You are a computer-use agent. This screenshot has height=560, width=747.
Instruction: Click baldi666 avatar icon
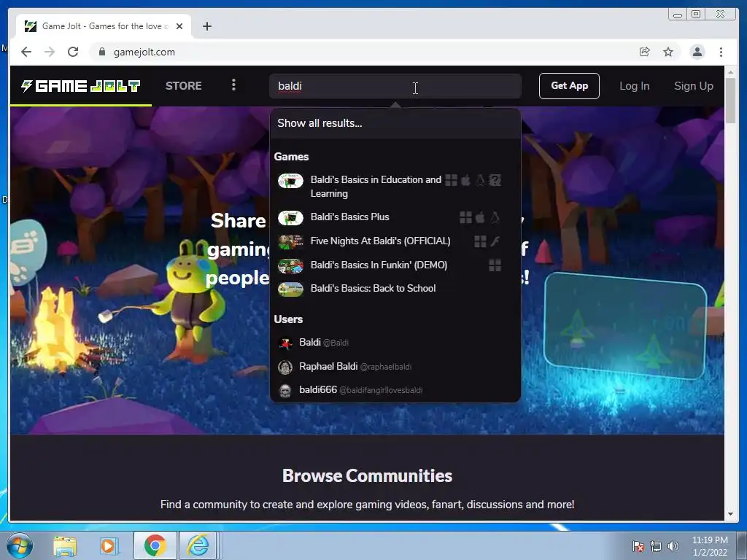[285, 391]
